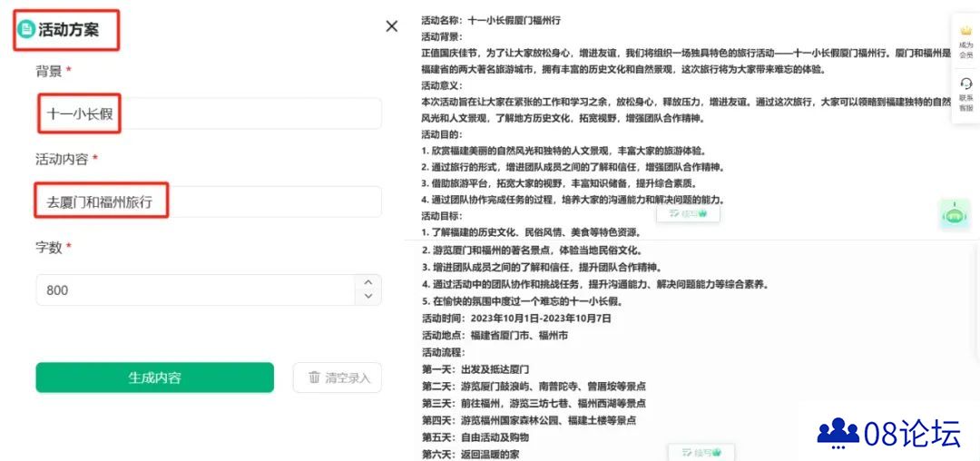Image resolution: width=980 pixels, height=461 pixels.
Task: Click the 第一天：出发及抵达厦门 line
Action: click(475, 369)
